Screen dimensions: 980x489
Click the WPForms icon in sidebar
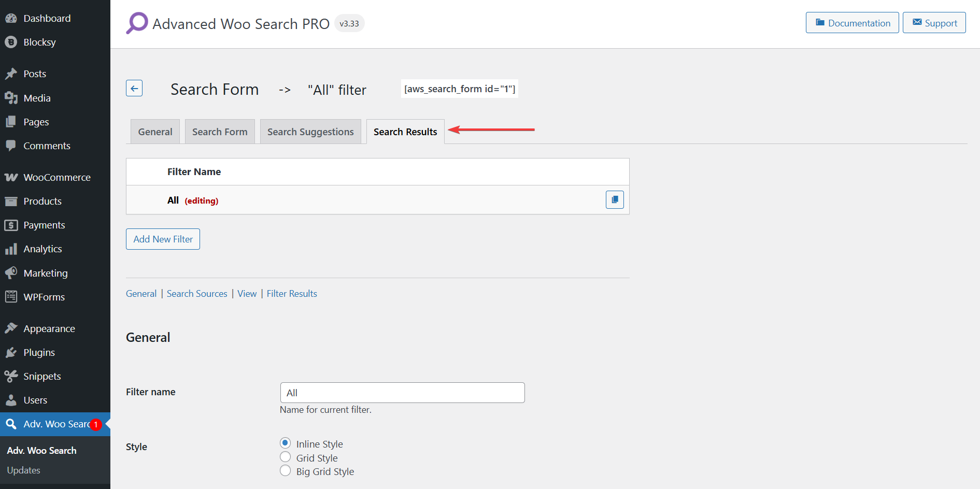11,297
